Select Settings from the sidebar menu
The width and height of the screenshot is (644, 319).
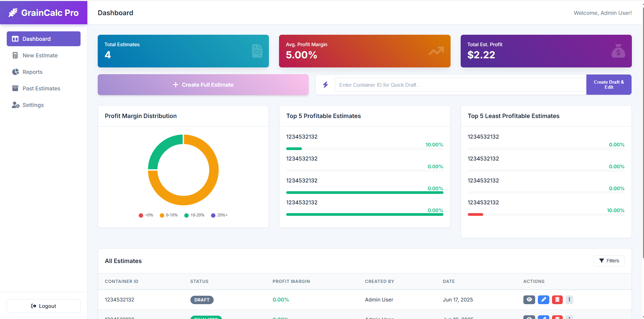[33, 105]
